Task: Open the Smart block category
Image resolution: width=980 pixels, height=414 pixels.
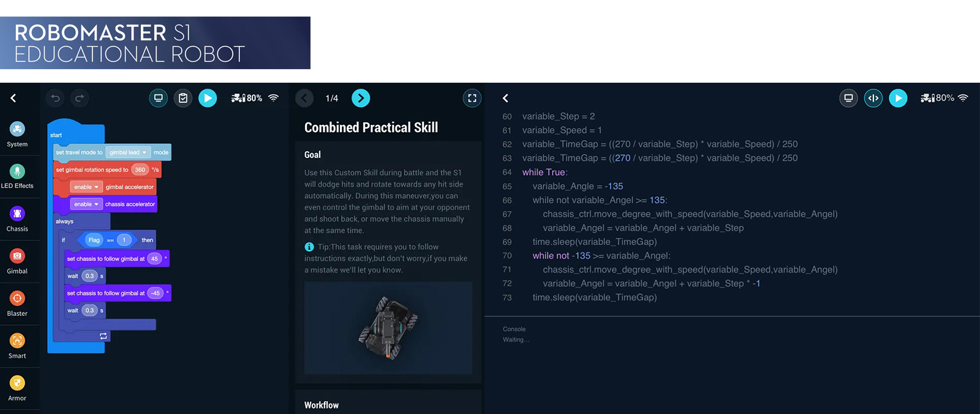Action: [17, 346]
